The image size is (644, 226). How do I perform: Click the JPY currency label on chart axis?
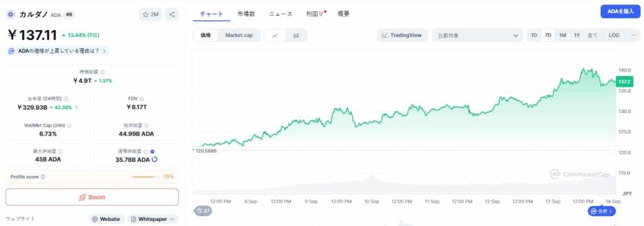627,193
